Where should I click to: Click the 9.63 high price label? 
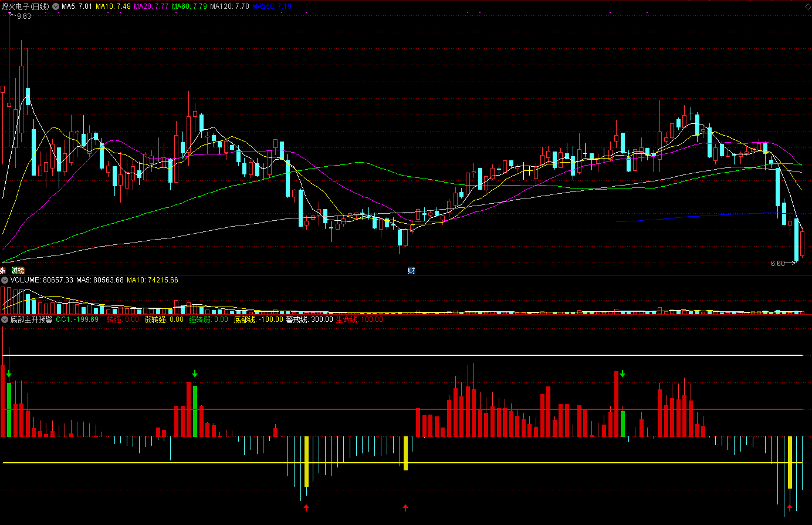pos(24,16)
